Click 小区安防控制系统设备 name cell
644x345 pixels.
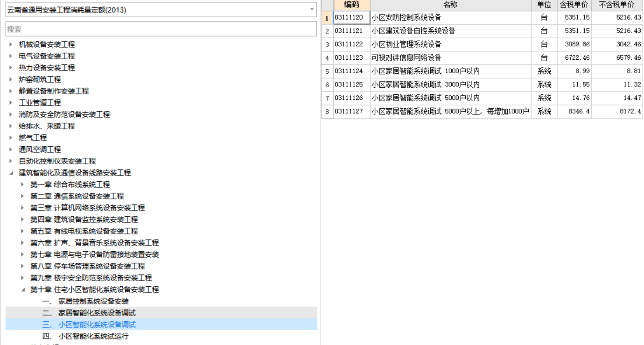[451, 17]
